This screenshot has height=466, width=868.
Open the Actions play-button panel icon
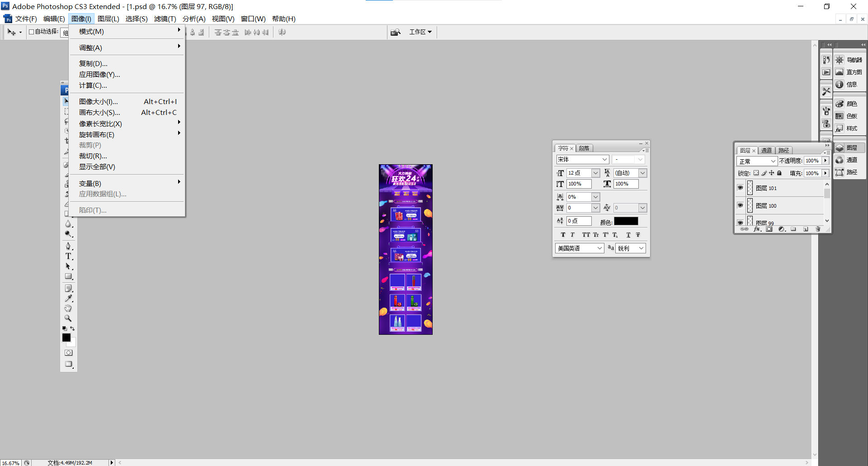pos(826,72)
